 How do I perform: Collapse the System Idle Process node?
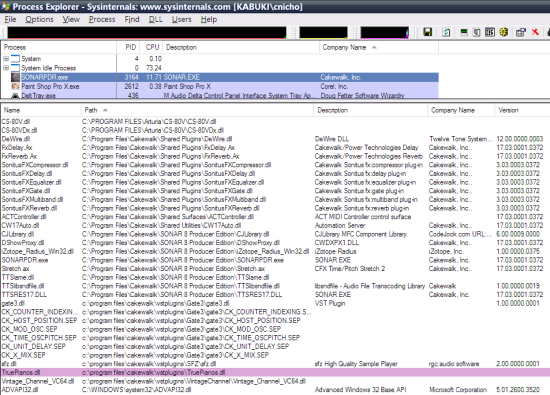tap(6, 68)
